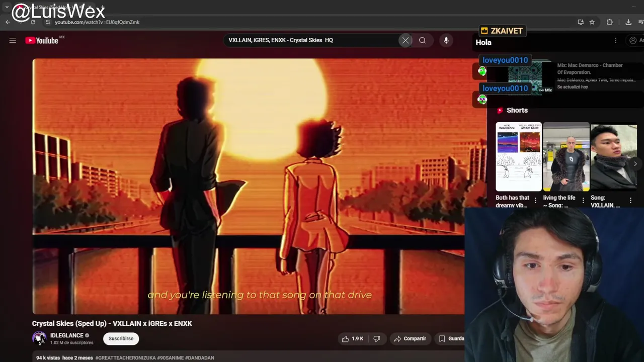Go back with the browser back arrow
The image size is (644, 362).
pos(8,22)
